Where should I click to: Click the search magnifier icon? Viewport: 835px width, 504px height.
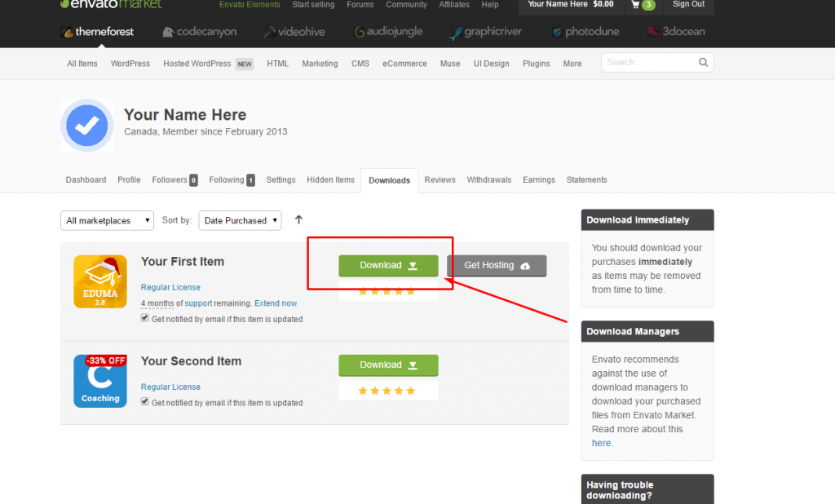pyautogui.click(x=703, y=62)
